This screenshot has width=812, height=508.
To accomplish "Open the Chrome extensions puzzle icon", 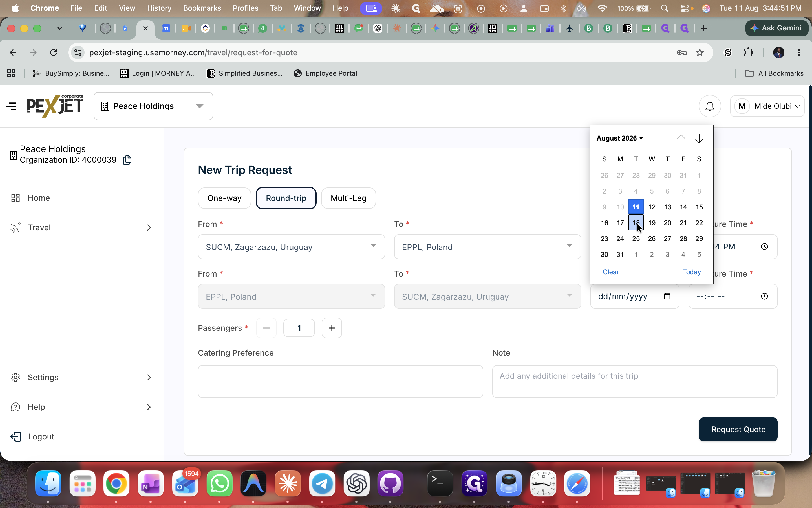I will click(748, 52).
